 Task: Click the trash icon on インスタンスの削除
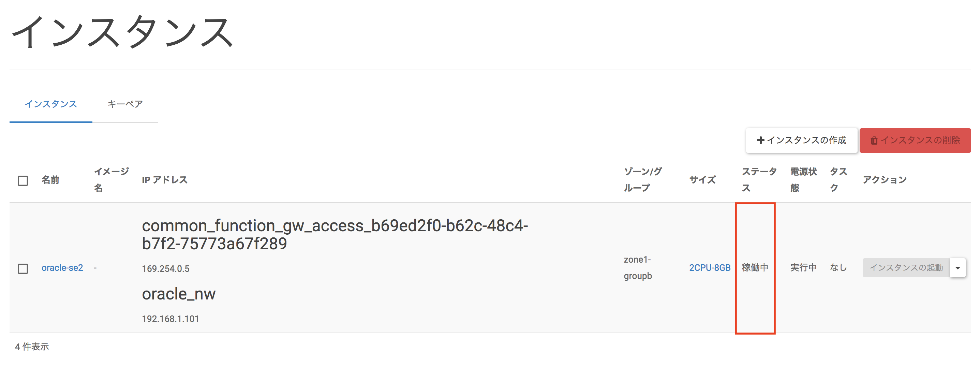pos(874,141)
